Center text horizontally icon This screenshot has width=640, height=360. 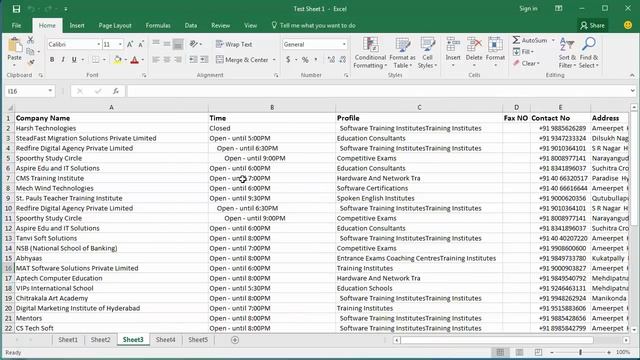[x=167, y=60]
